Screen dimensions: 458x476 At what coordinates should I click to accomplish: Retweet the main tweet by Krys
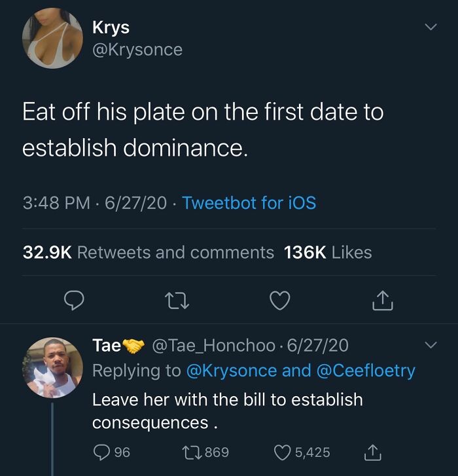coord(179,301)
